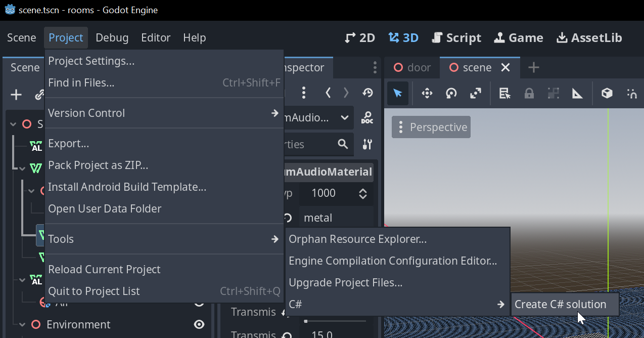Open the Help menu
Image resolution: width=644 pixels, height=338 pixels.
194,38
